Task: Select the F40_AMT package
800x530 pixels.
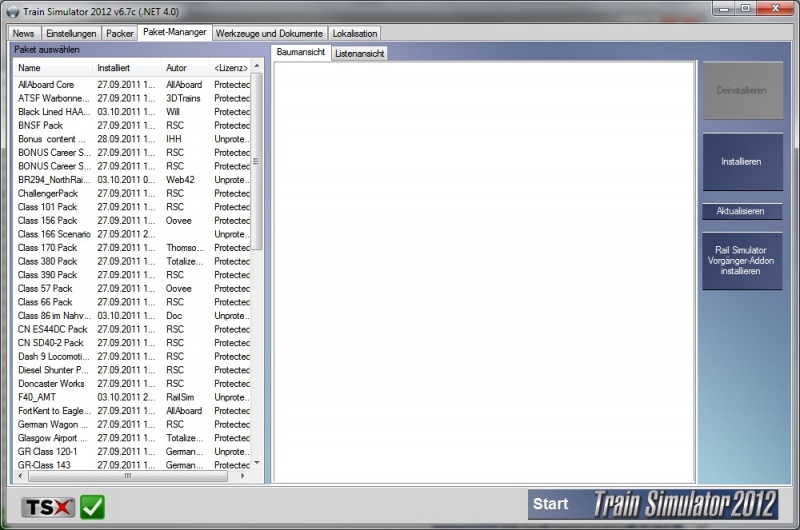Action: pos(133,397)
